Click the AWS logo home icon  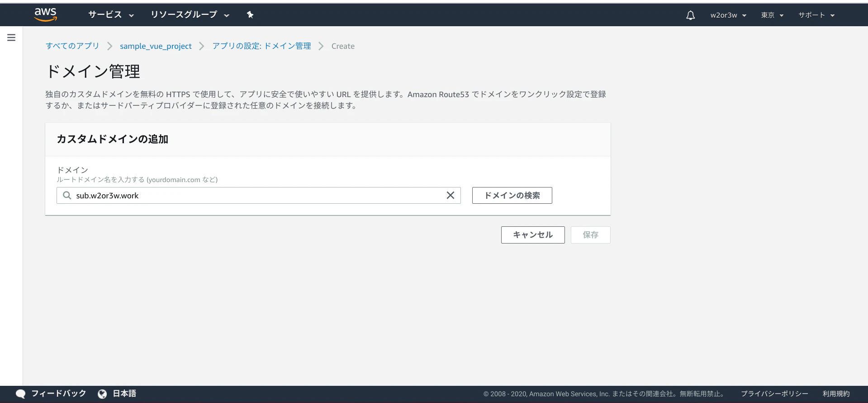point(46,14)
